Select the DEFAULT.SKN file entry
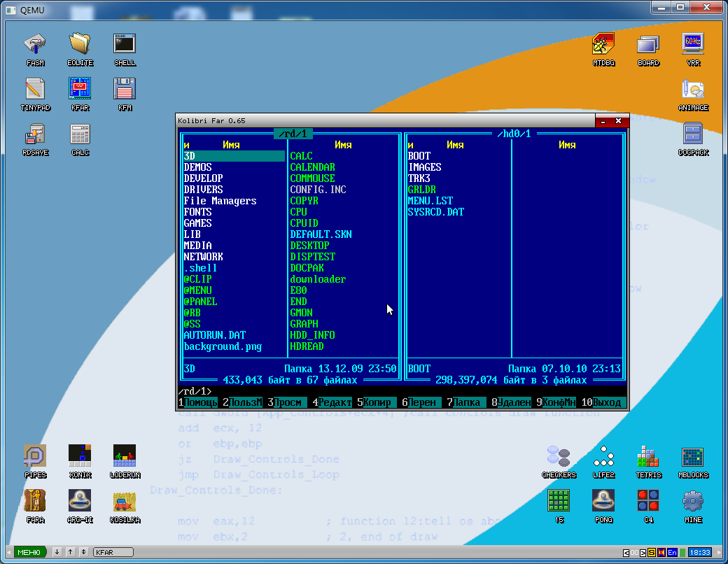Screen dimensions: 728x564 click(x=321, y=234)
